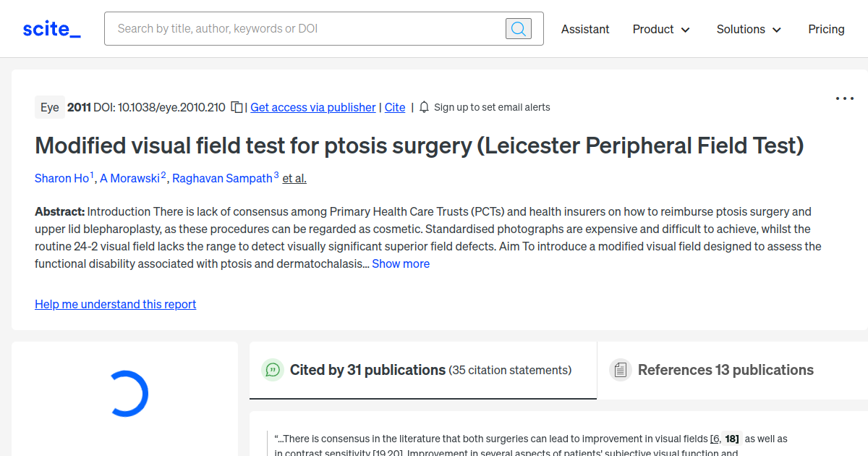868x456 pixels.
Task: Click the references document icon
Action: tap(620, 369)
